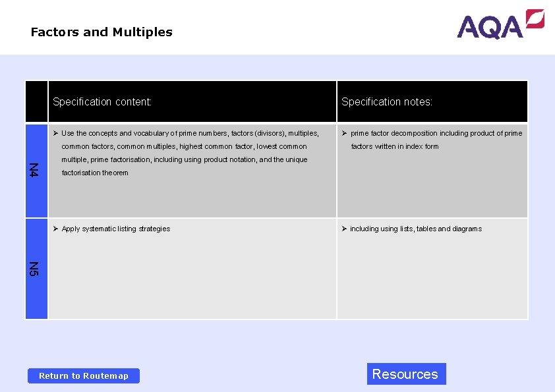Click the Return to Routemap button
Viewport: 555px width, 392px height.
83,376
